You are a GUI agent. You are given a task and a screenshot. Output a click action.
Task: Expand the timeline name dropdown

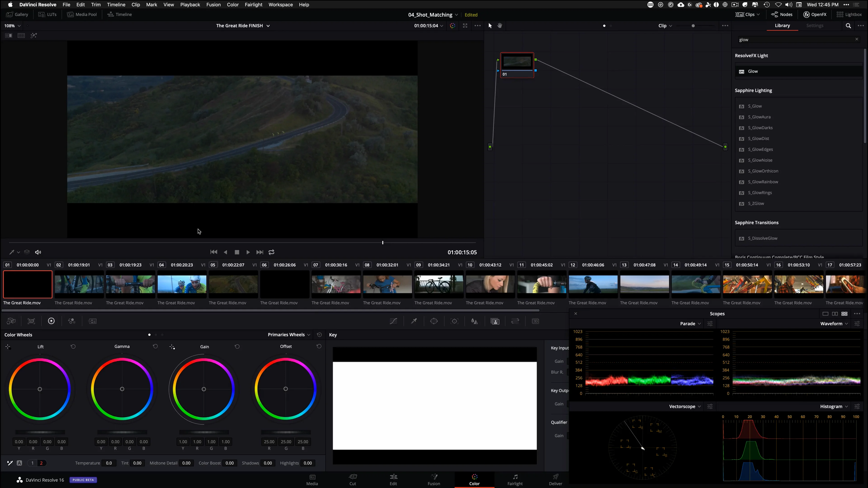point(268,25)
